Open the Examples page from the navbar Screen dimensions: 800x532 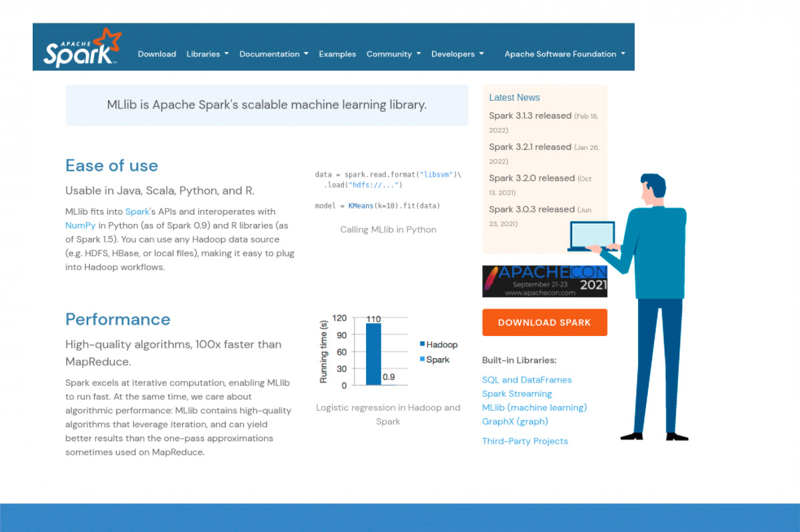click(337, 54)
